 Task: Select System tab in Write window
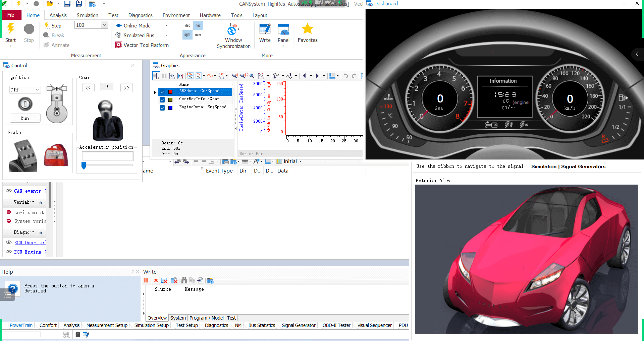click(x=178, y=318)
